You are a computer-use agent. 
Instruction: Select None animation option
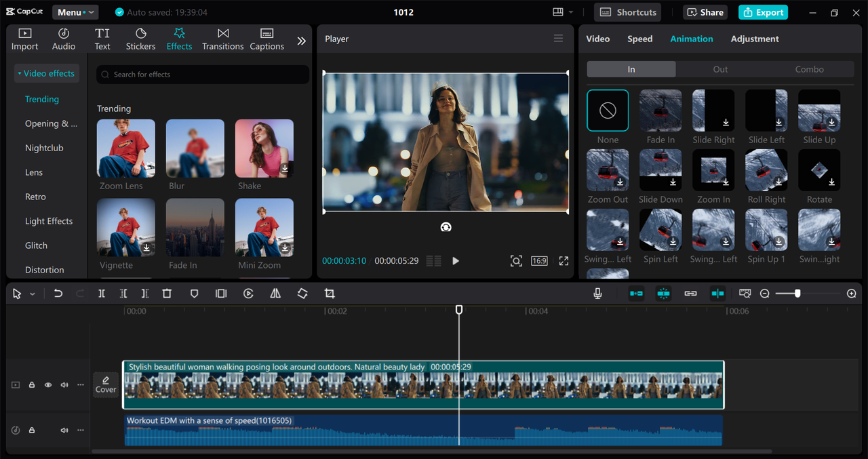608,111
